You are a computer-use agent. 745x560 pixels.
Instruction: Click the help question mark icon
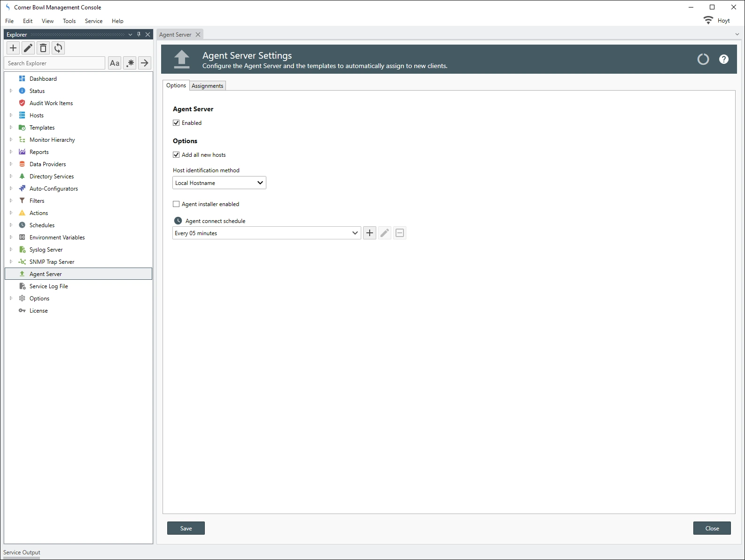pyautogui.click(x=723, y=59)
